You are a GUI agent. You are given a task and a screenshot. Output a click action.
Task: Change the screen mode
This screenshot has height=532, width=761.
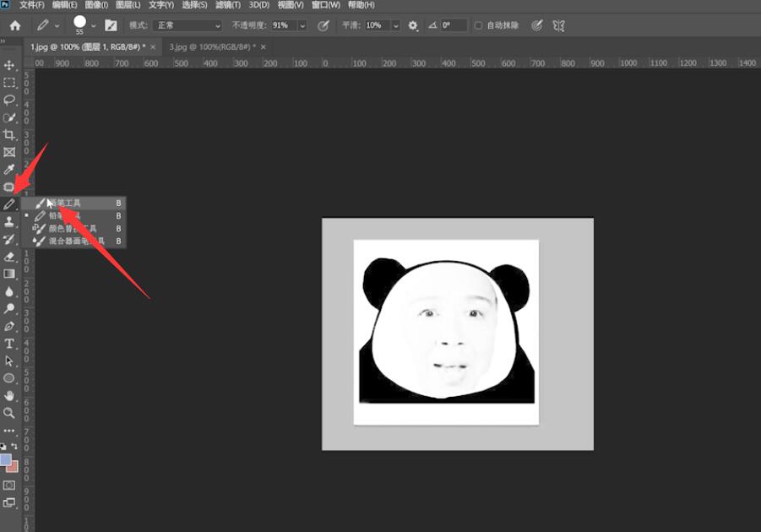(8, 503)
